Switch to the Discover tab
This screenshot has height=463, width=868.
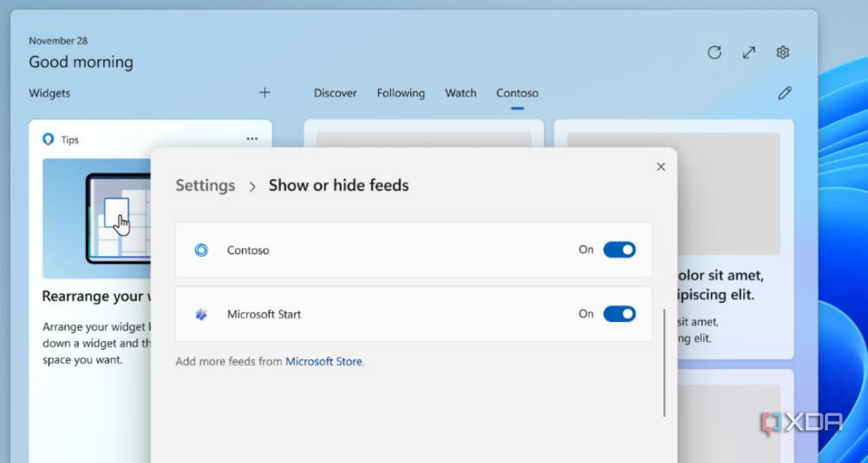coord(335,93)
